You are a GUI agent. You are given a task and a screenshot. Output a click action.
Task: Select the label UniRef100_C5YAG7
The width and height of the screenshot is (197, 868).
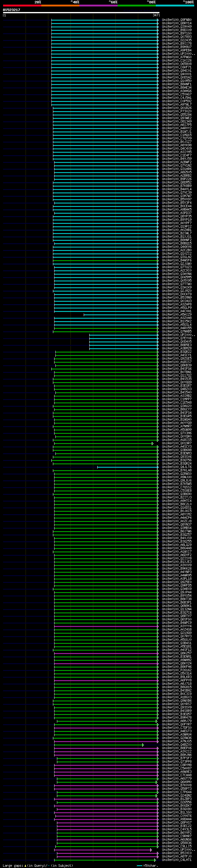pyautogui.click(x=177, y=94)
